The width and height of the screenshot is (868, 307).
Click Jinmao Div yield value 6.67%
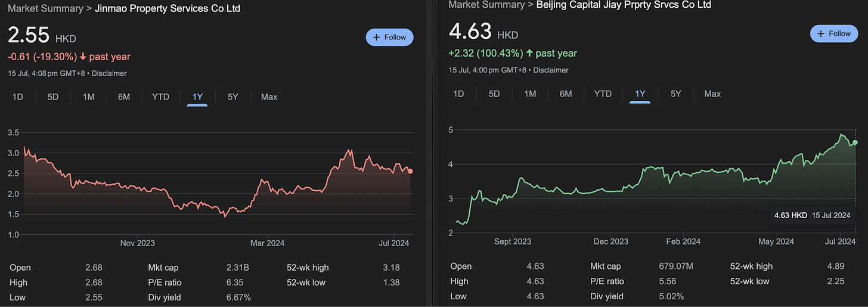(239, 297)
